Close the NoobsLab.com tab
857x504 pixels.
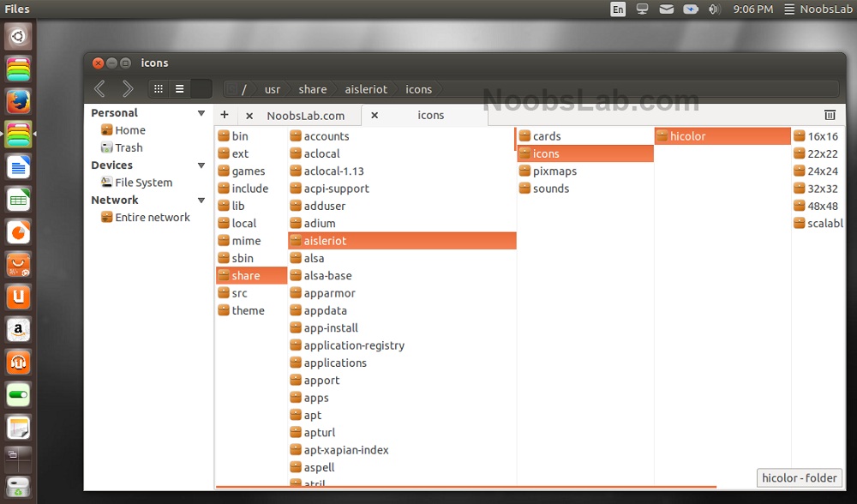tap(249, 116)
